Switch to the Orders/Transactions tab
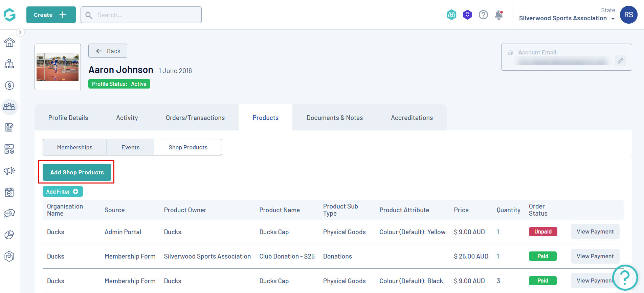 195,118
